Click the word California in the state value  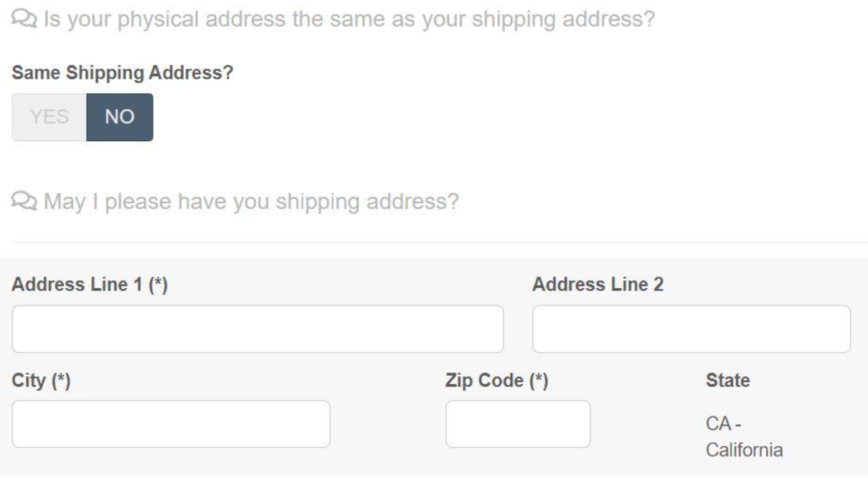click(x=744, y=451)
